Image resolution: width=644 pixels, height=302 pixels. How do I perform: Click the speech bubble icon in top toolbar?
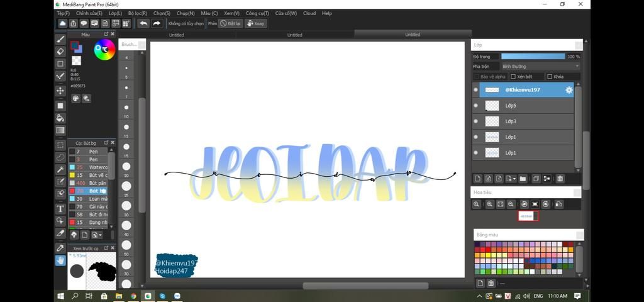pyautogui.click(x=84, y=23)
